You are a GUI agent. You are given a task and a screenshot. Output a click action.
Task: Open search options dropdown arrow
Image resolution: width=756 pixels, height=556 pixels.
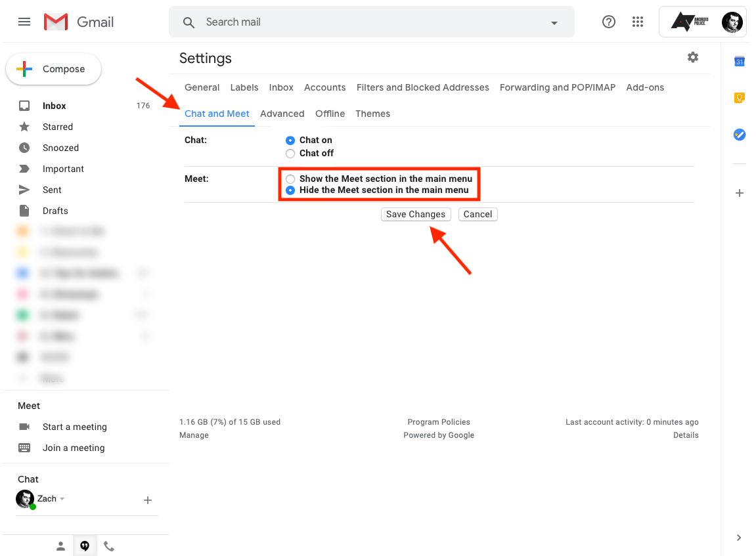click(x=554, y=22)
